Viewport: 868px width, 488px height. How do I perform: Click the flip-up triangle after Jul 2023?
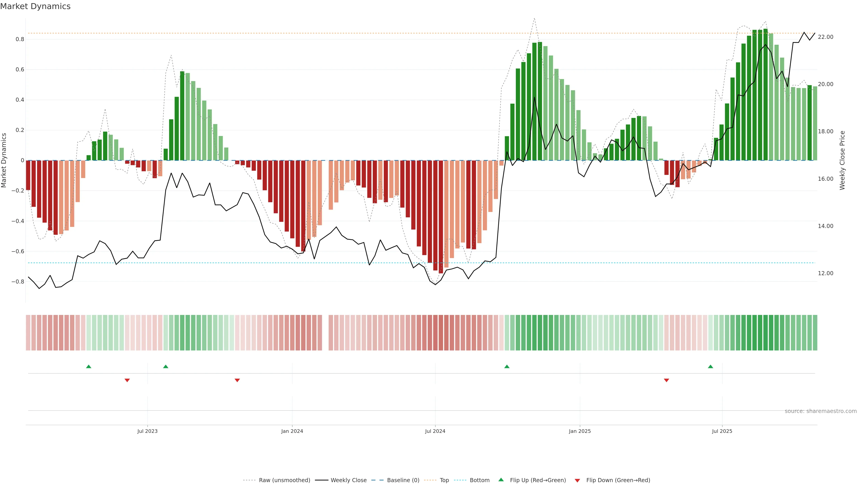(x=165, y=366)
